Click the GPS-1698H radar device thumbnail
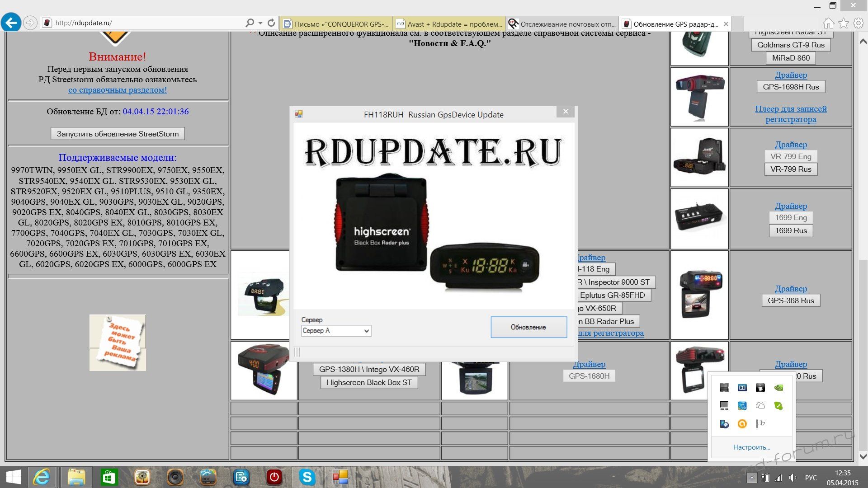The height and width of the screenshot is (488, 868). click(x=699, y=97)
